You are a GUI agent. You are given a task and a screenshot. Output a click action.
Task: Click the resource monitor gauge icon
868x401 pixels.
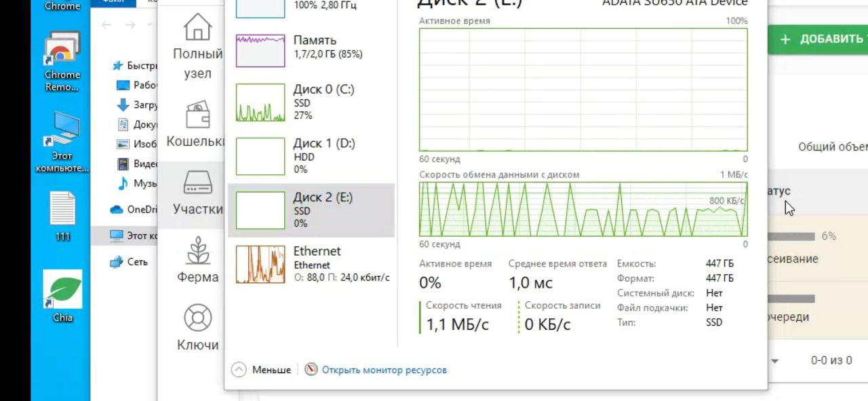pos(311,370)
